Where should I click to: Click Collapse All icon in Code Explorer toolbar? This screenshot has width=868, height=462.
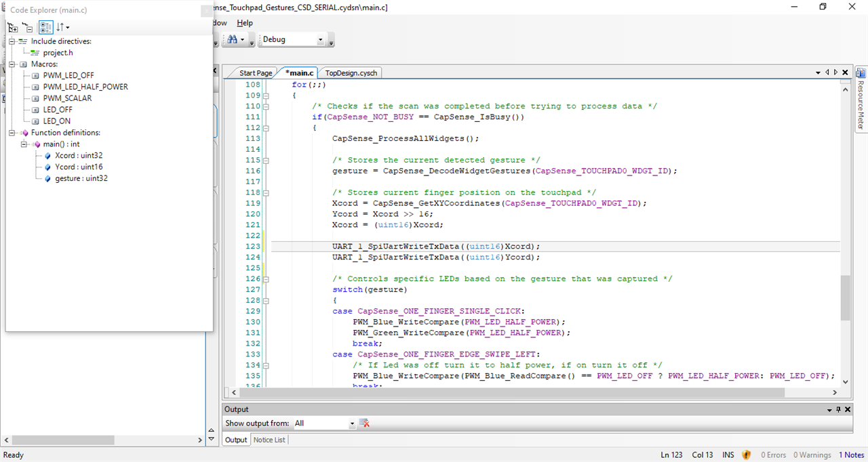coord(27,28)
